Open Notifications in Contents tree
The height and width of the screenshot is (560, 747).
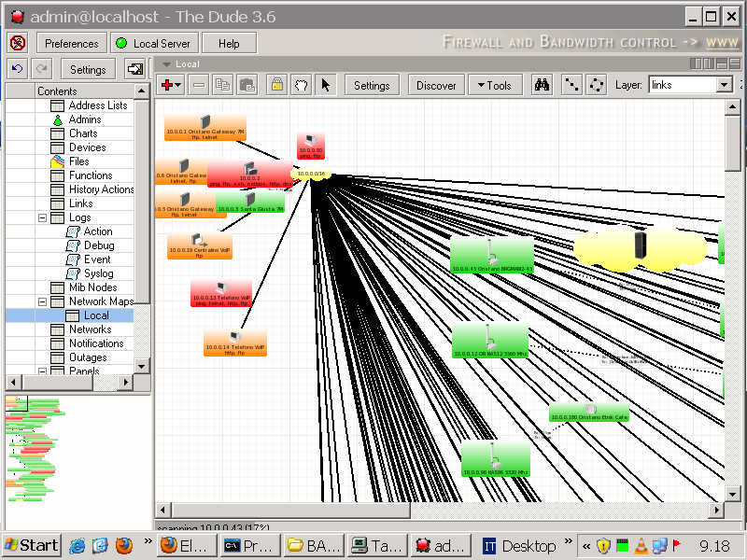coord(96,343)
